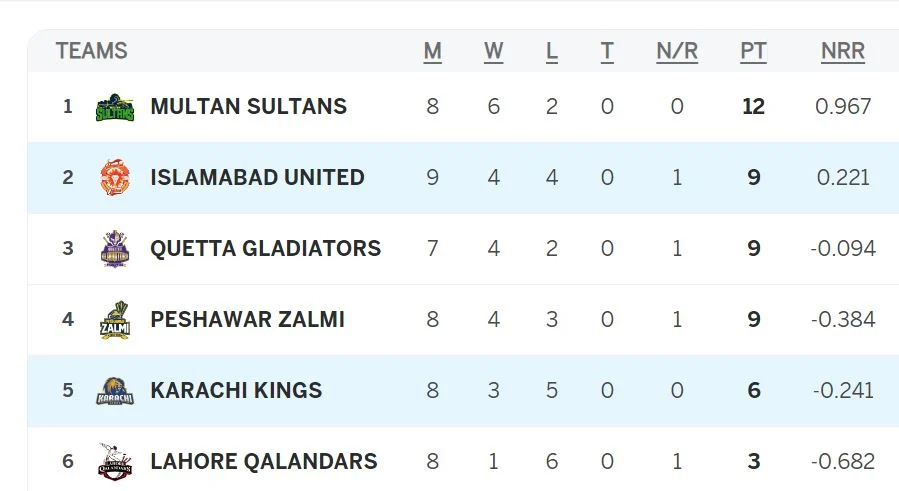Viewport: 899px width, 491px height.
Task: Open the Peshawar Zalmi team page
Action: 247,320
